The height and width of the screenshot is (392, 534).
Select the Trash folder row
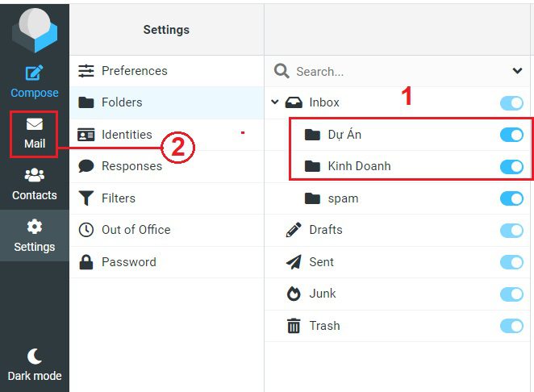tap(397, 326)
